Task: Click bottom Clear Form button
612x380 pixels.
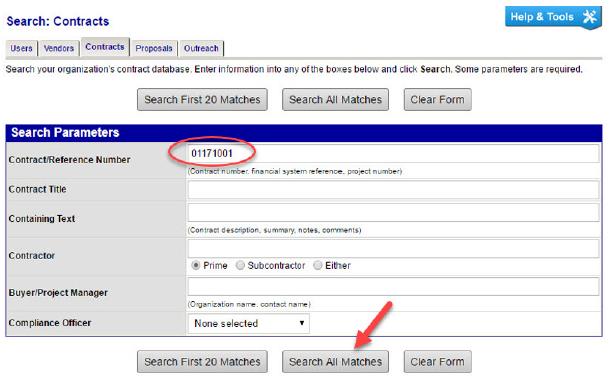Action: 438,362
